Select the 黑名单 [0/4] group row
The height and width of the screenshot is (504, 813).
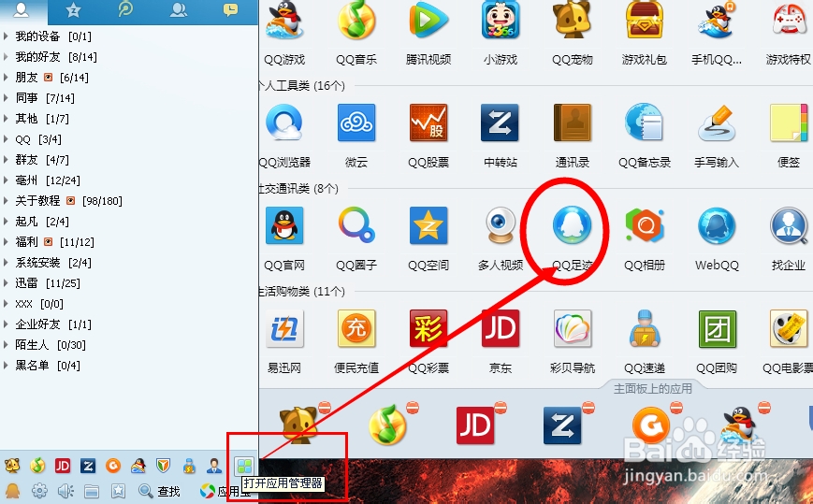pos(129,366)
